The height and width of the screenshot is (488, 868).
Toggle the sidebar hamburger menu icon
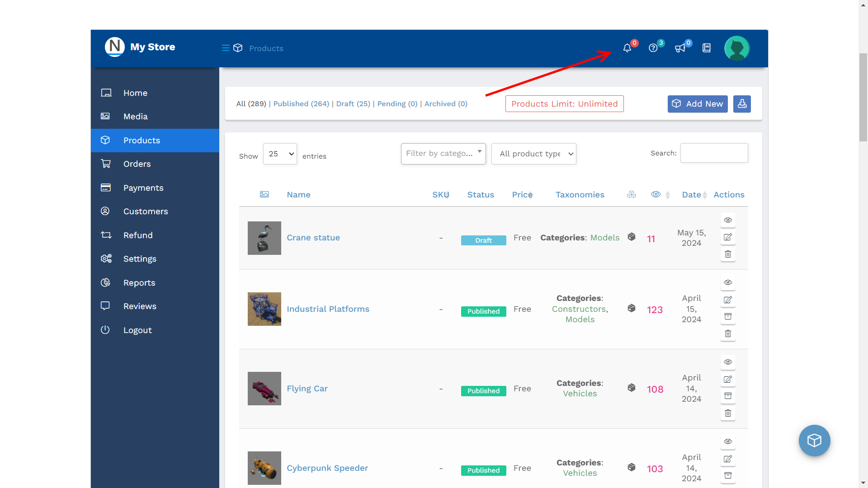tap(225, 48)
